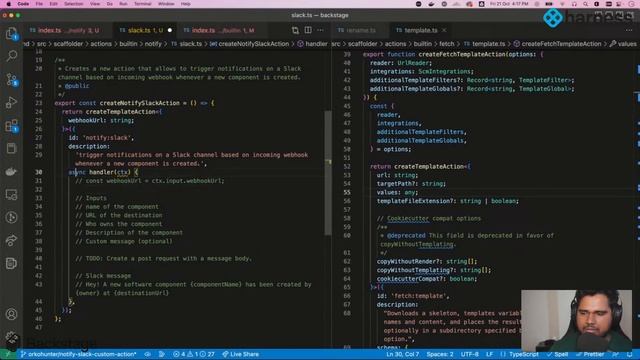
Task: Click the git branch name in the status bar
Action: click(x=78, y=354)
